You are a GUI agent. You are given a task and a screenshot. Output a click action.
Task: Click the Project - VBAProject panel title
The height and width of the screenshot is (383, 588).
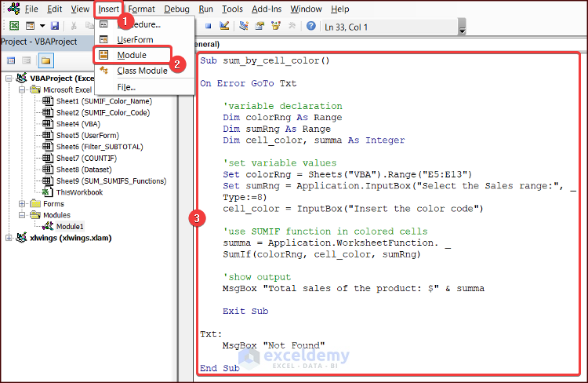[39, 42]
